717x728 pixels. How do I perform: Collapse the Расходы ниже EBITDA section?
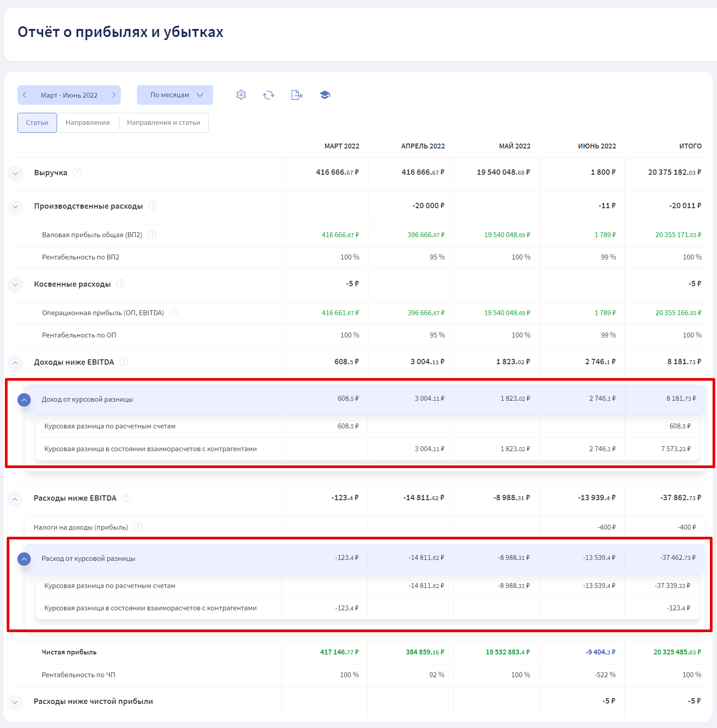point(15,499)
